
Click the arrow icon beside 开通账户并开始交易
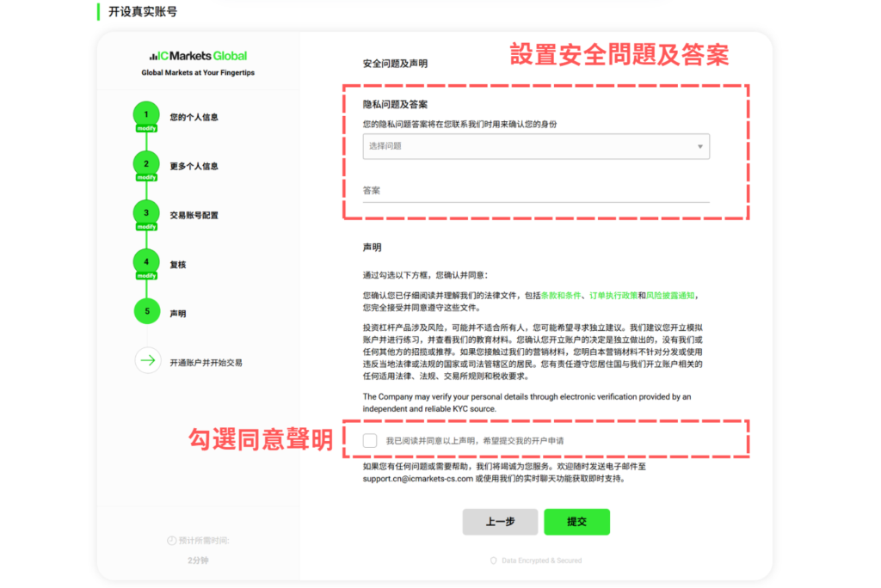pyautogui.click(x=148, y=361)
